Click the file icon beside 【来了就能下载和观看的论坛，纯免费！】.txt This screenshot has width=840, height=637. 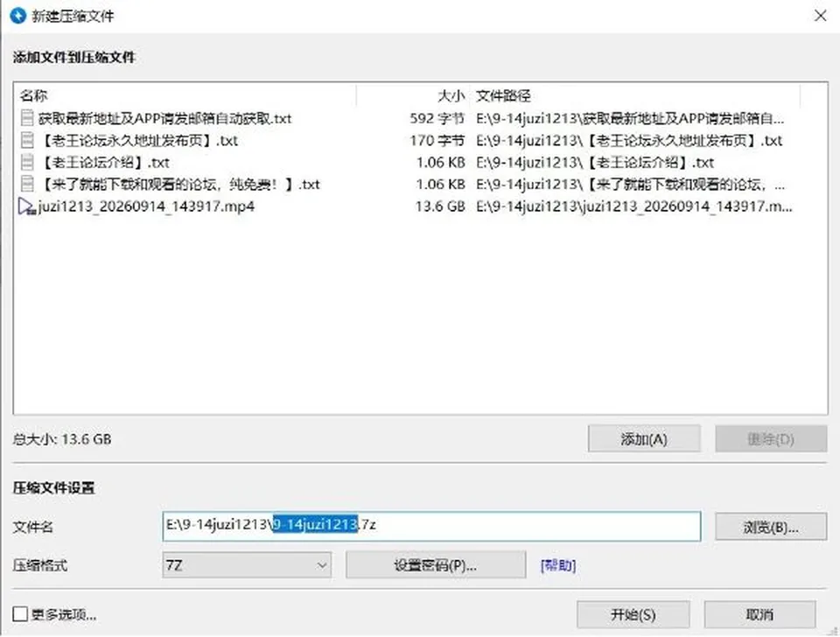tap(27, 185)
